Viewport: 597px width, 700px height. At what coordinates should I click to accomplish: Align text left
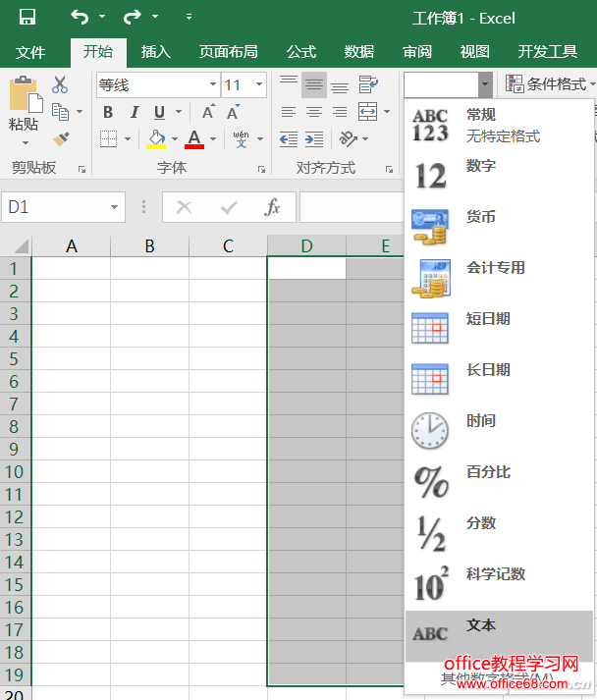pyautogui.click(x=289, y=112)
